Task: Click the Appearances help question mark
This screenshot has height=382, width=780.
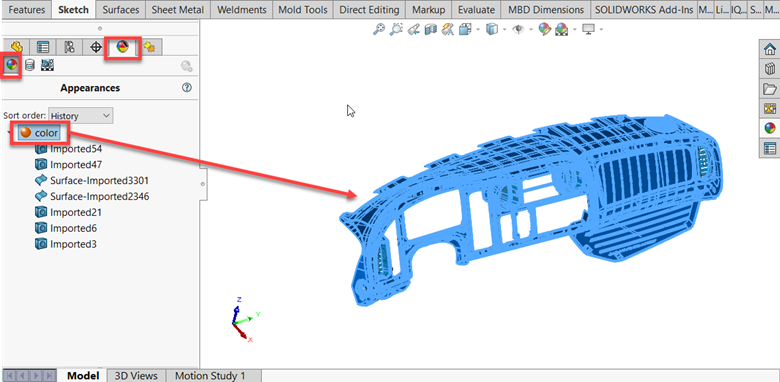Action: (x=187, y=88)
